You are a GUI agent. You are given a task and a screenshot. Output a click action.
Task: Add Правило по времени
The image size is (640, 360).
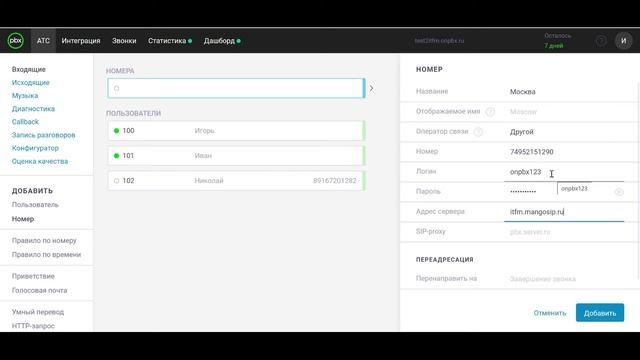point(47,254)
